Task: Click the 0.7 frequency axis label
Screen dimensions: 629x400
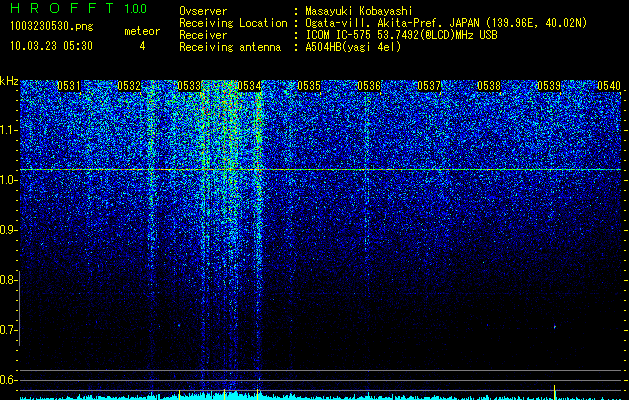Action: click(7, 330)
